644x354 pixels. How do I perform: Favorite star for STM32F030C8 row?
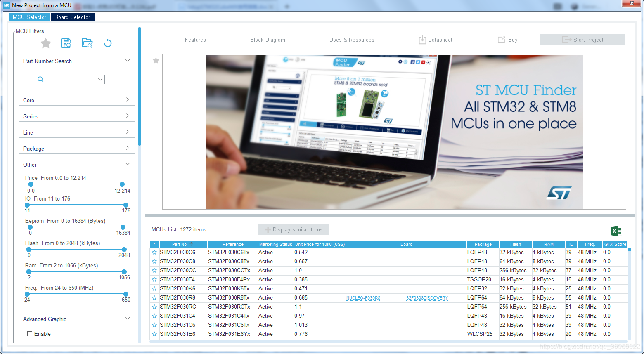pyautogui.click(x=154, y=262)
